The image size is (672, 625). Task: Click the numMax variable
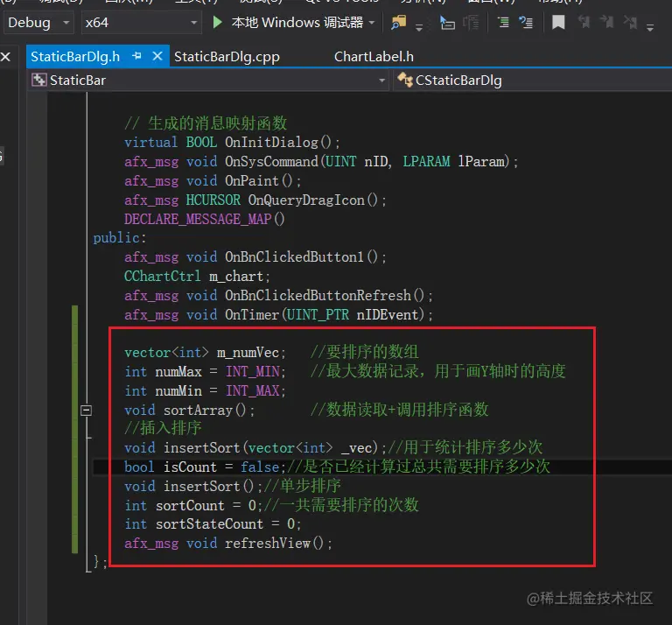[x=178, y=372]
